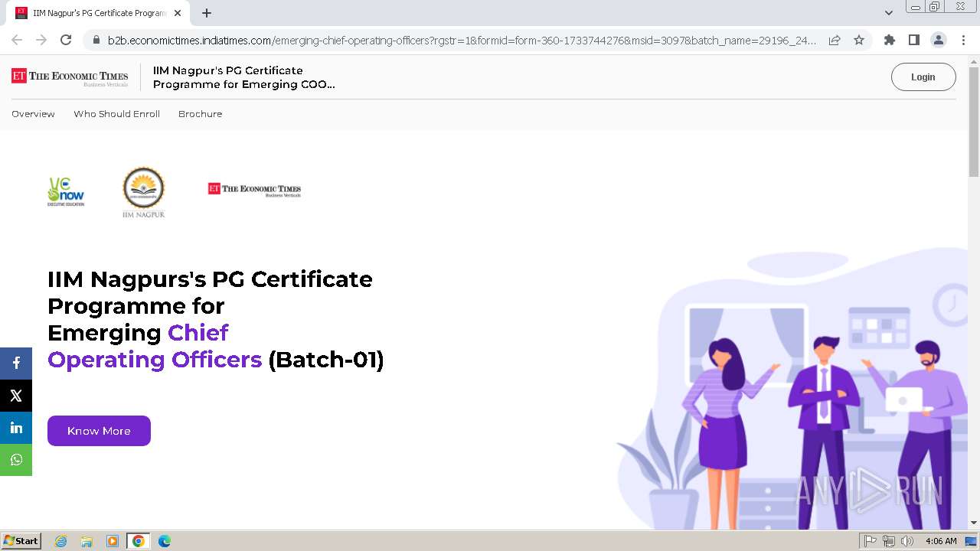The height and width of the screenshot is (551, 980).
Task: Share page via WhatsApp sidebar icon
Action: [16, 460]
